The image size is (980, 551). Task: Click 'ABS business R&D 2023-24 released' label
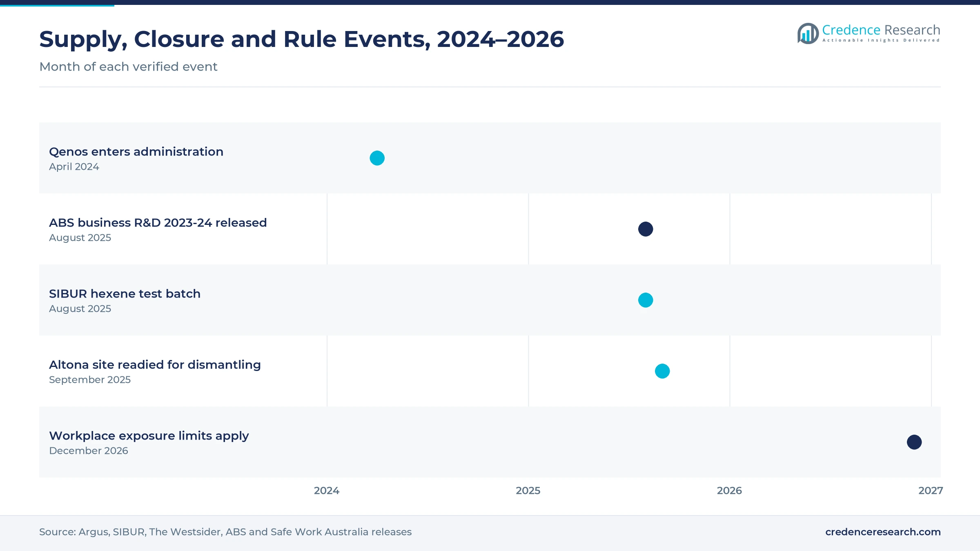(x=158, y=222)
